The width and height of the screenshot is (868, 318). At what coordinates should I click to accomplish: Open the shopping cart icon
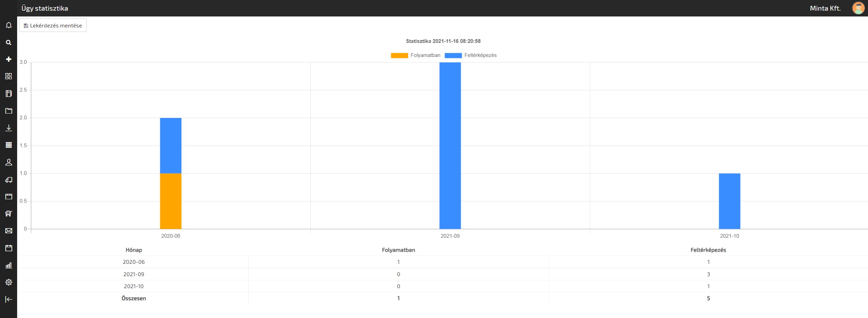point(9,214)
